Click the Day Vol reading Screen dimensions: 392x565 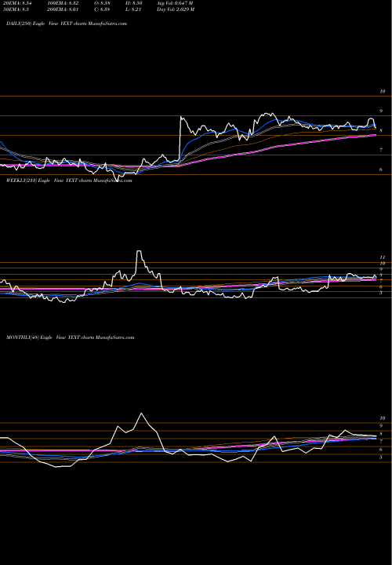[x=176, y=9]
